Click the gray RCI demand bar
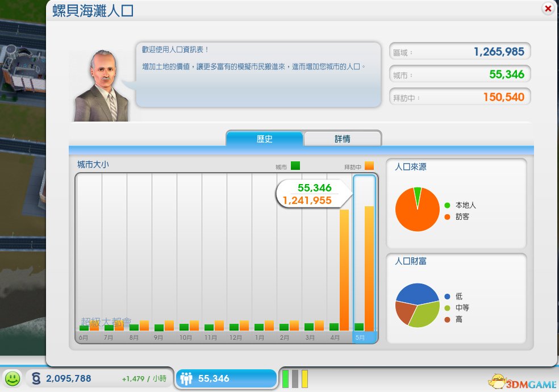Screen dimensions: 559x392 [295, 378]
